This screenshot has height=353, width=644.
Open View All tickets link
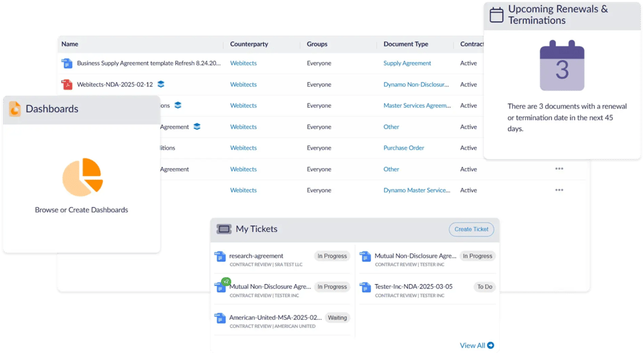477,345
